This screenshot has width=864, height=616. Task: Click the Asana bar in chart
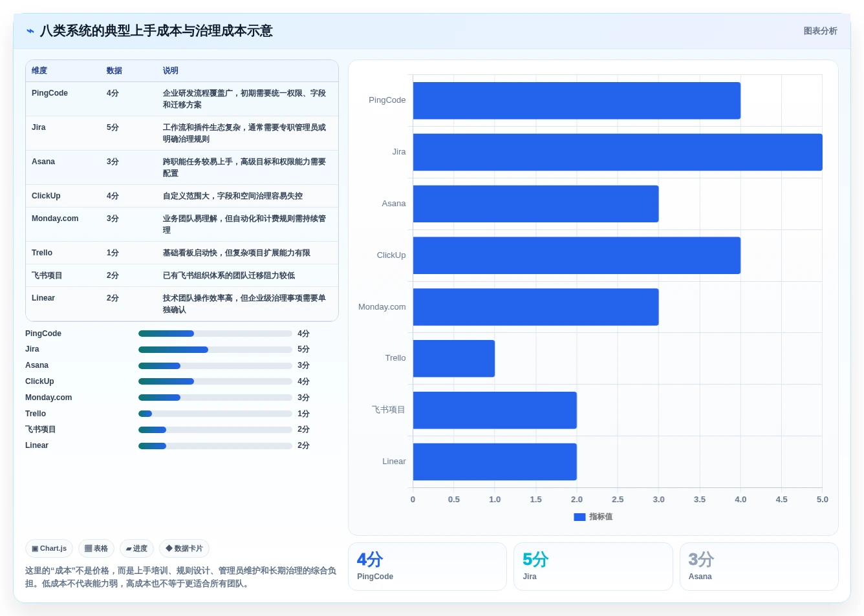[536, 204]
